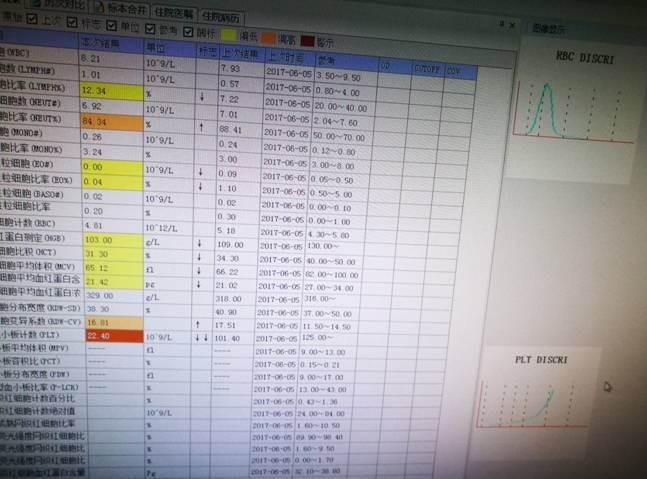Click the yellow 偏低 color swatch
The image size is (647, 479).
[x=229, y=35]
